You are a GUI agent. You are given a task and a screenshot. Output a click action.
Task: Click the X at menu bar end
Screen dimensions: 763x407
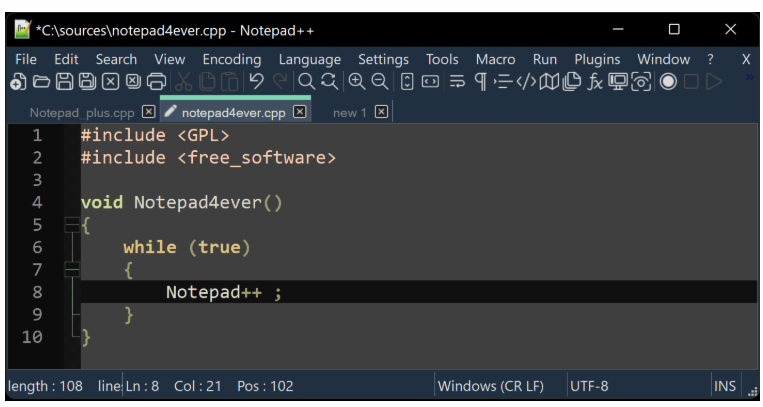746,59
